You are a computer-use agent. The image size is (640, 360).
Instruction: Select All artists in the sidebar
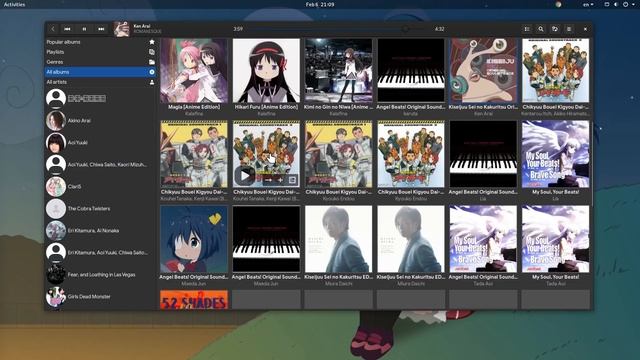coord(100,82)
